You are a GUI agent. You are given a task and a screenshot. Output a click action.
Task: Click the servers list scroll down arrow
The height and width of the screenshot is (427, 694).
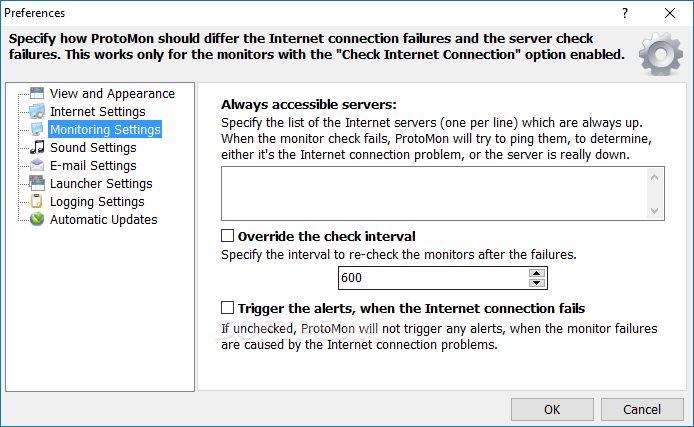tap(655, 211)
